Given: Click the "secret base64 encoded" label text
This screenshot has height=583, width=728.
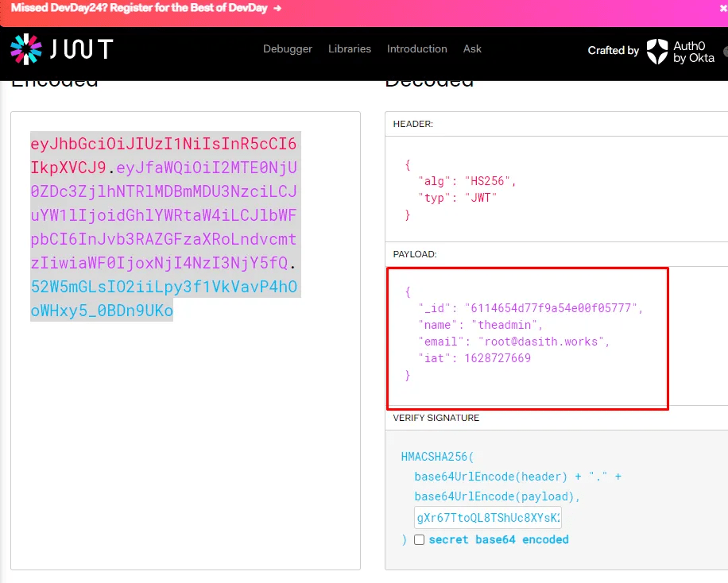Looking at the screenshot, I should 498,539.
